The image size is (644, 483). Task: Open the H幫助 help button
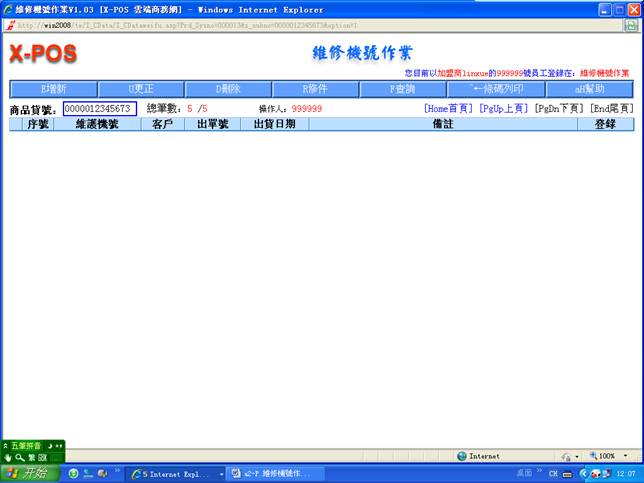588,88
